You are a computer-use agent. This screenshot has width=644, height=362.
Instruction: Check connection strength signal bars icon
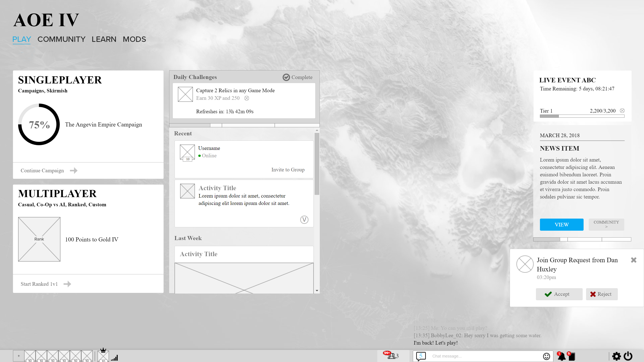coord(115,358)
